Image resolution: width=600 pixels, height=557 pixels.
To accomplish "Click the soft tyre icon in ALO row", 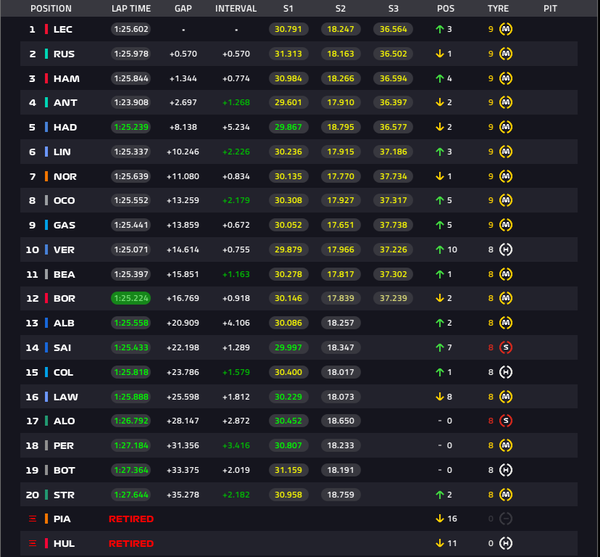I will pos(505,421).
